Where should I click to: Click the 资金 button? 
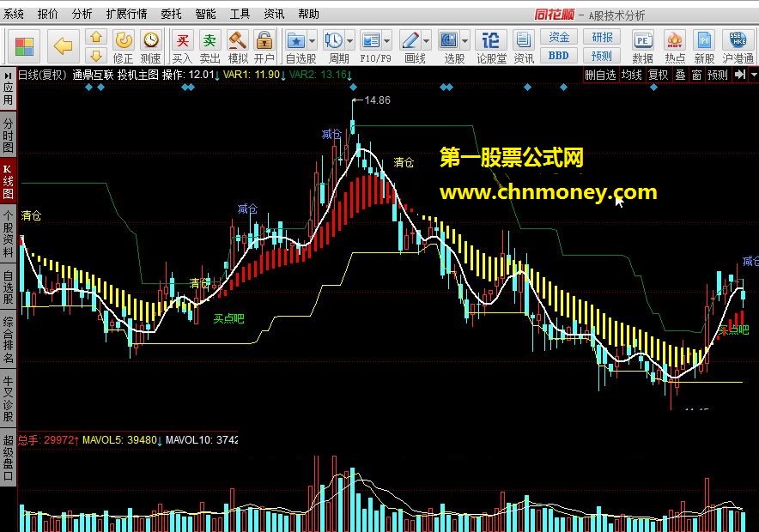pyautogui.click(x=559, y=37)
